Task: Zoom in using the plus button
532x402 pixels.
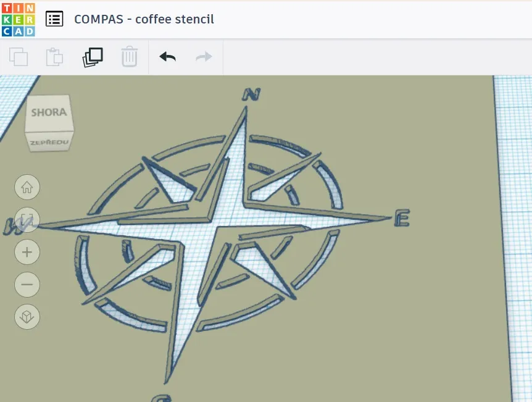Action: [x=27, y=252]
